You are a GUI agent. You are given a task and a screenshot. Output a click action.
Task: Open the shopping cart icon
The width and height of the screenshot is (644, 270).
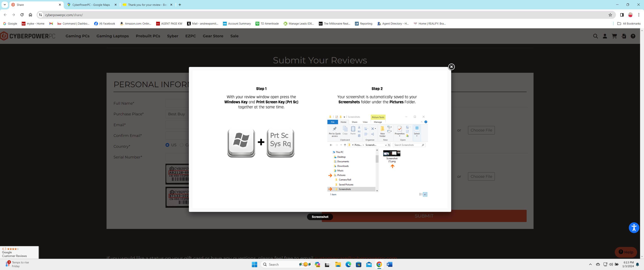(614, 36)
